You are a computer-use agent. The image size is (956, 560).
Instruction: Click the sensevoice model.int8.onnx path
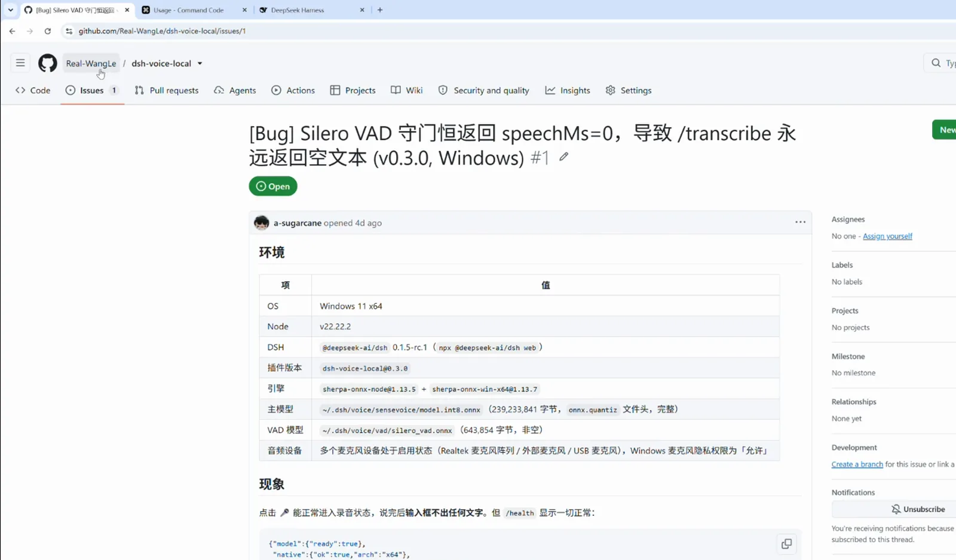pyautogui.click(x=402, y=410)
